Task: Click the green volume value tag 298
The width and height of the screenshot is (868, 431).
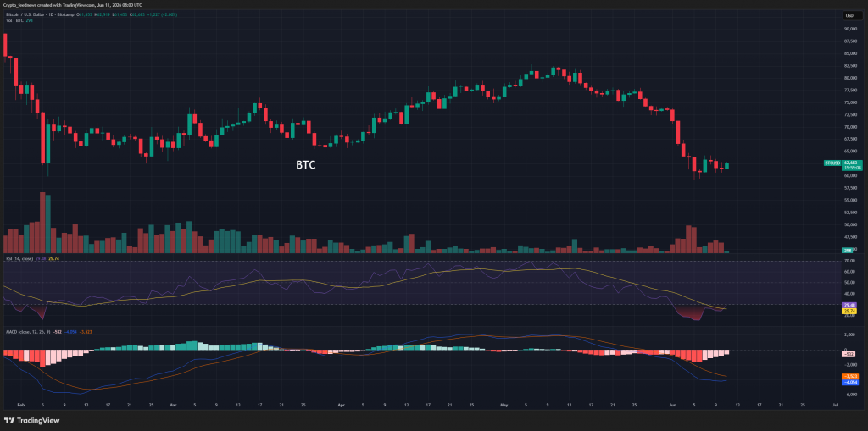Action: tap(847, 251)
